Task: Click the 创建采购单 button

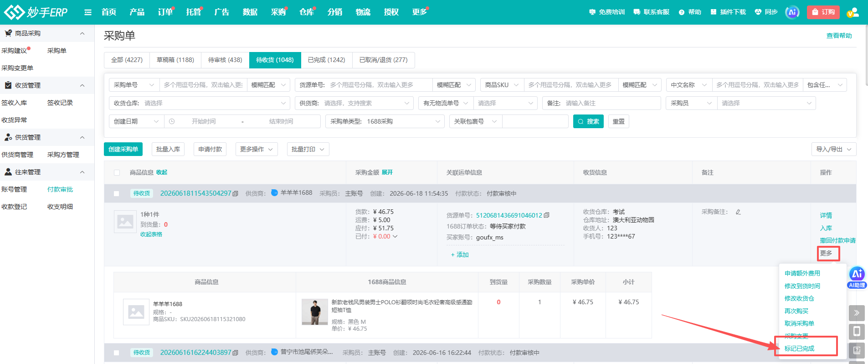Action: (x=123, y=149)
